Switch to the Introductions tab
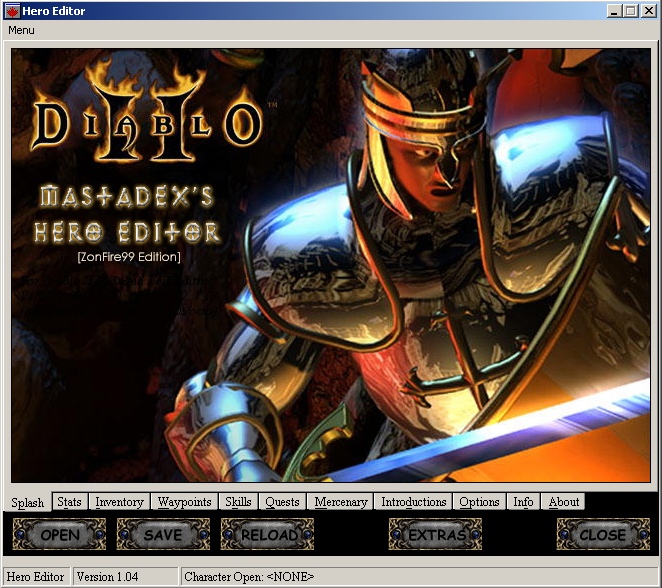This screenshot has width=662, height=588. pos(414,502)
